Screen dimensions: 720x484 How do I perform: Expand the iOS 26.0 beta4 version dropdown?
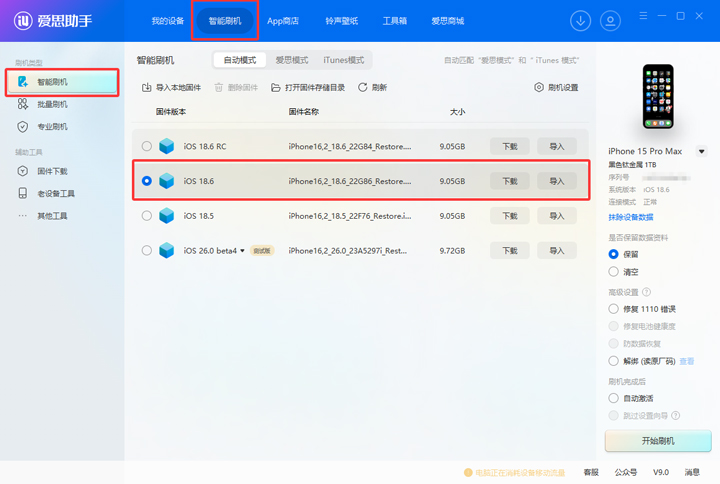tap(242, 251)
